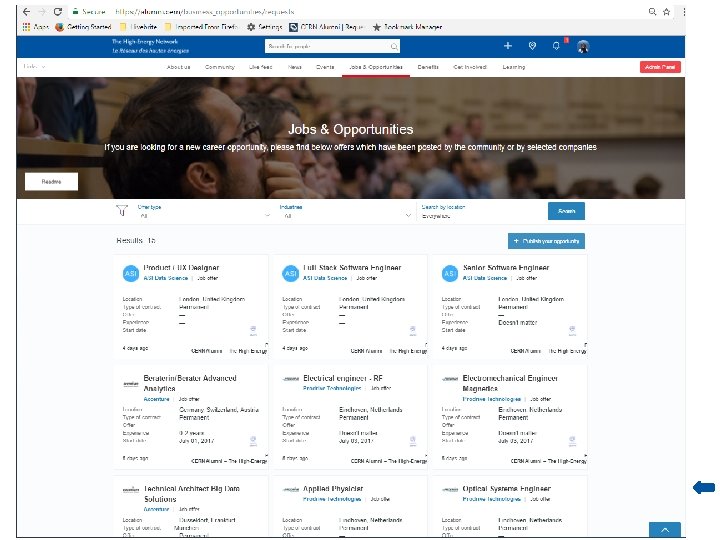Click the scroll-to-top arrow button

click(x=665, y=529)
